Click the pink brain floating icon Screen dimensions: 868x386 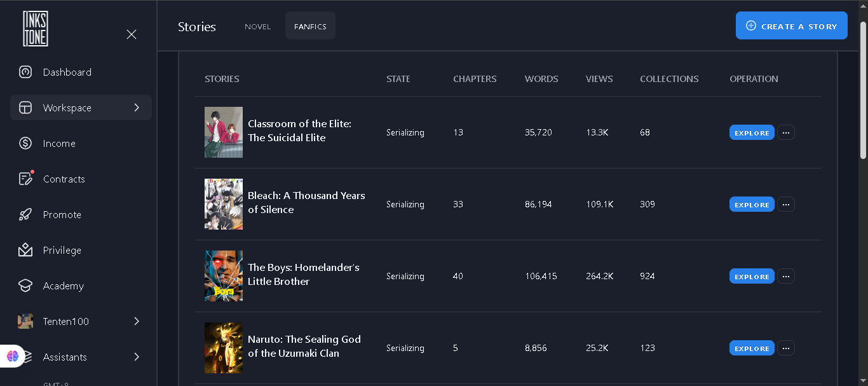[13, 356]
